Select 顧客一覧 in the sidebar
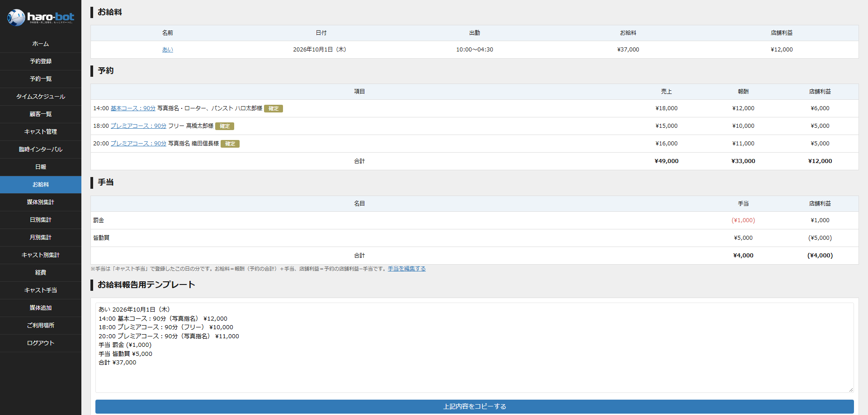Image resolution: width=868 pixels, height=415 pixels. click(41, 114)
